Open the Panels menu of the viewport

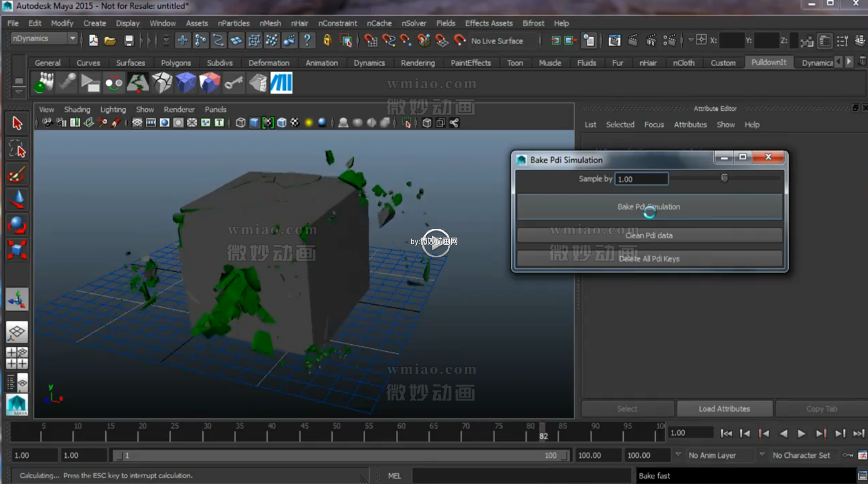(x=215, y=109)
